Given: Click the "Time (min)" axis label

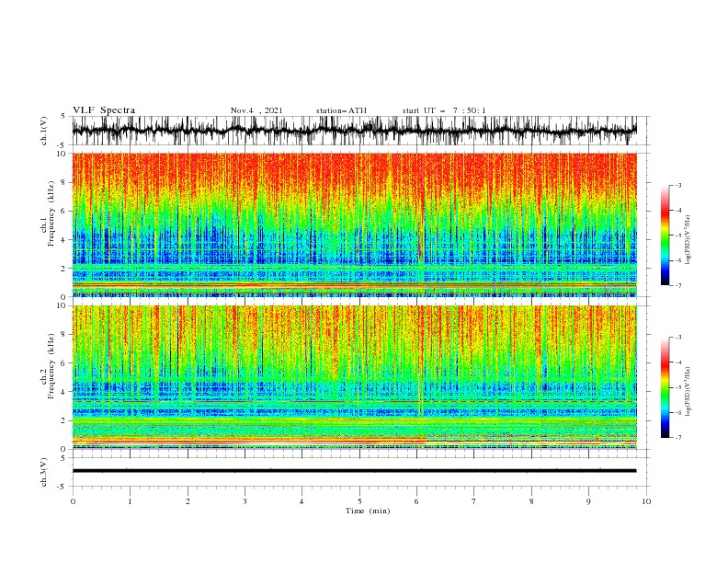Looking at the screenshot, I should pyautogui.click(x=368, y=511).
